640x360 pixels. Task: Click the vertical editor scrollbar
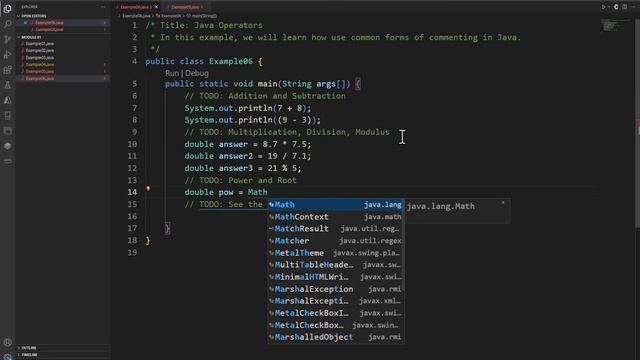pos(638,124)
